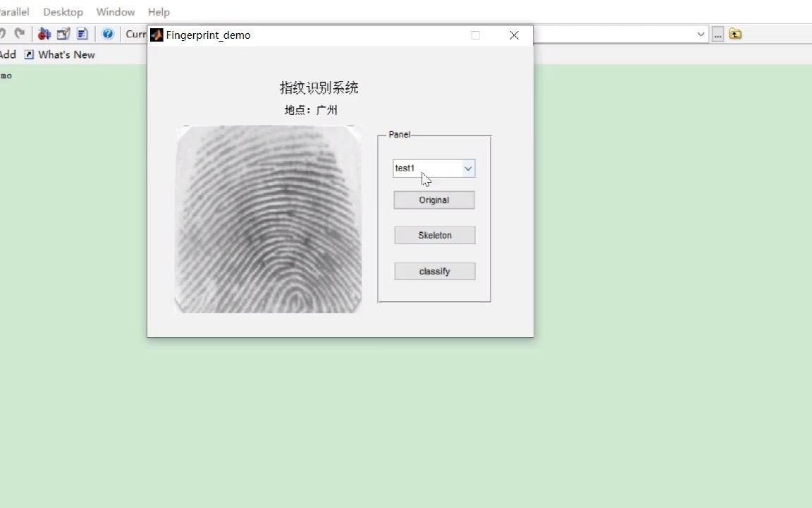Screen dimensions: 812x508
Task: Click the classify button
Action: (434, 271)
